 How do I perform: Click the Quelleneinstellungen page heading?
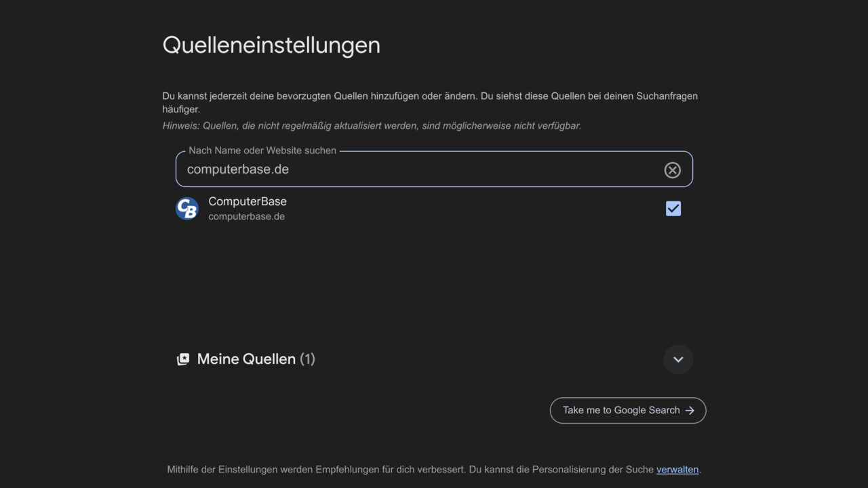[x=271, y=45]
